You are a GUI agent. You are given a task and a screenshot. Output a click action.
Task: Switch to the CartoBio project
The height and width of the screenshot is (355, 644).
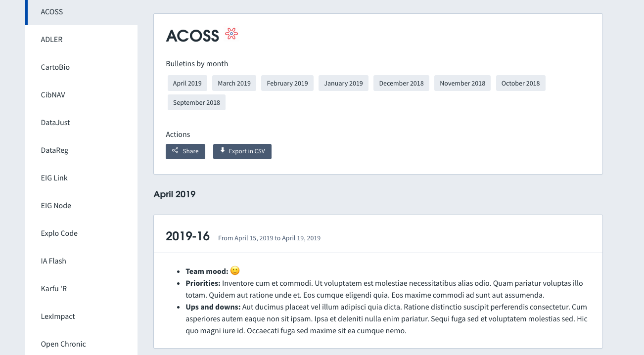click(55, 67)
